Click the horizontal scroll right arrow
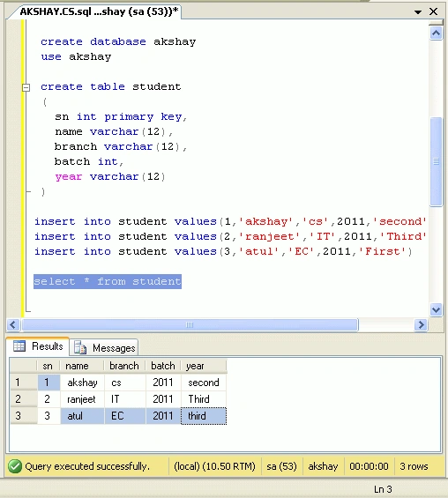This screenshot has width=448, height=498. click(x=421, y=325)
